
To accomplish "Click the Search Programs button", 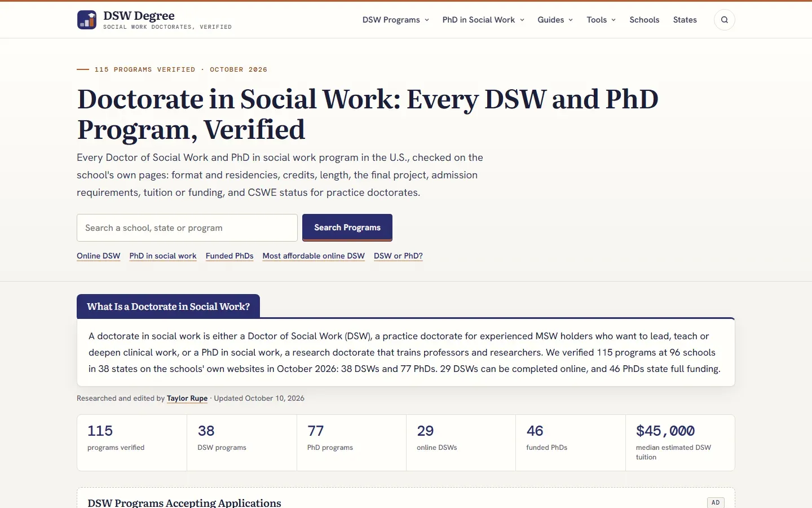I will (x=347, y=227).
